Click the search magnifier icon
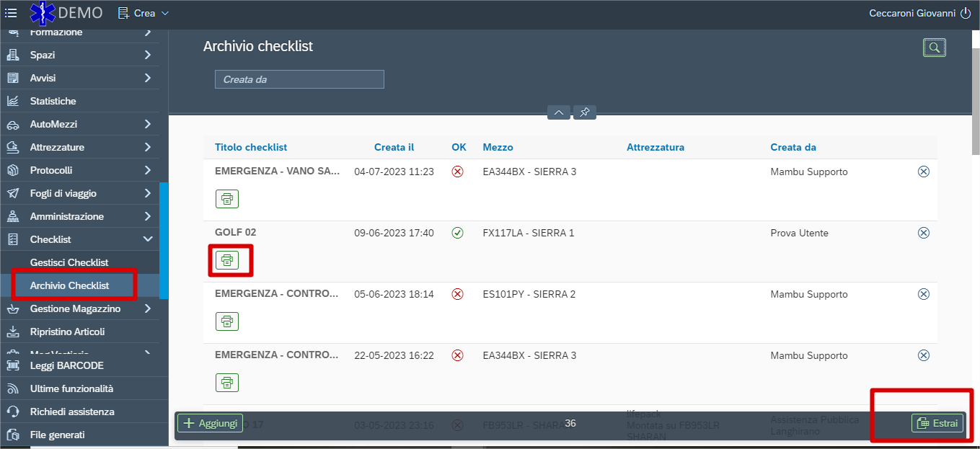 coord(934,48)
